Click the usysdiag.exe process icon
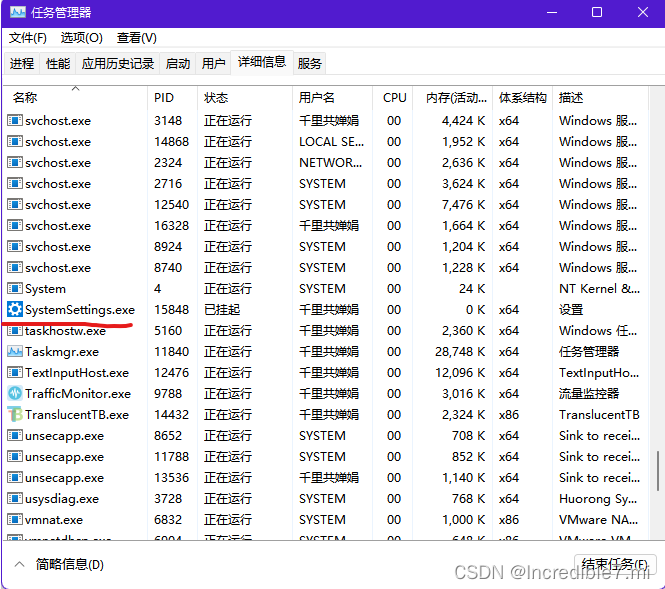The image size is (665, 589). click(15, 499)
